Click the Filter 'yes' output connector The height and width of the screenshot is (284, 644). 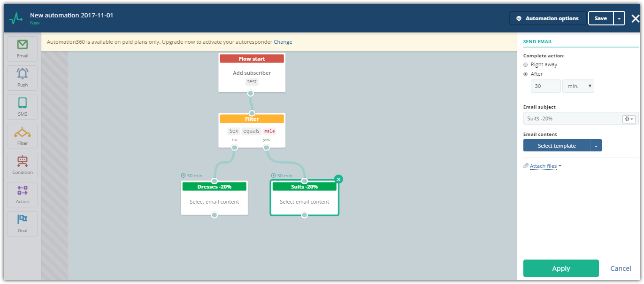click(267, 148)
